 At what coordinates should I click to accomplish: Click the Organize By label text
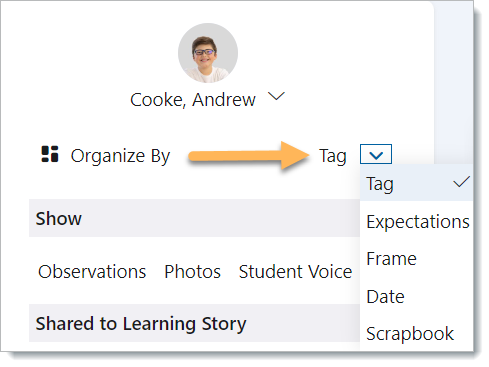pos(120,156)
